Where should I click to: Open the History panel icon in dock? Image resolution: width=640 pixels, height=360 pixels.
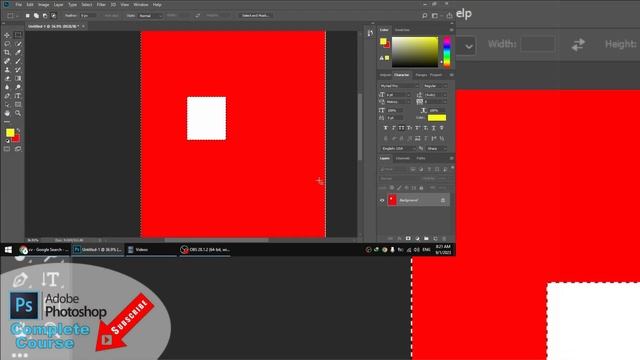point(370,33)
